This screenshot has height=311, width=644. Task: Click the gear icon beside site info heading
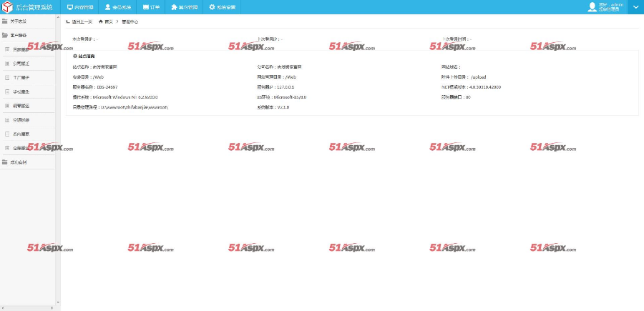pyautogui.click(x=74, y=56)
